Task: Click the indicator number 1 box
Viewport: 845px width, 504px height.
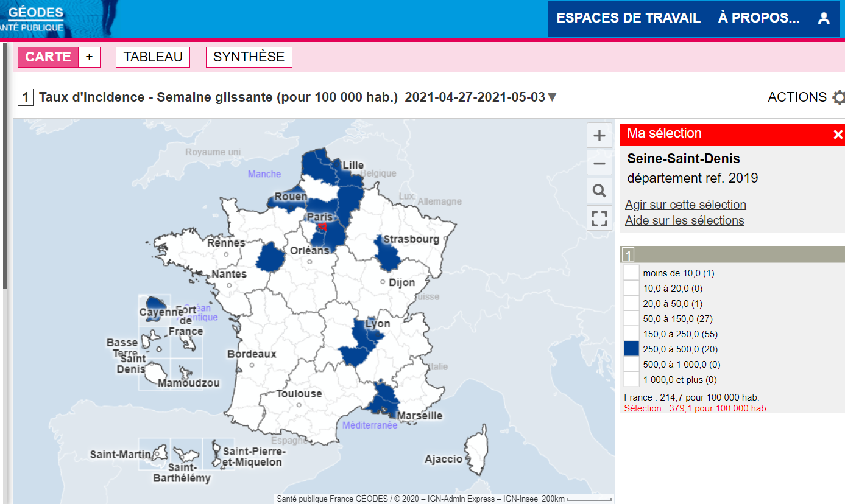Action: click(26, 97)
